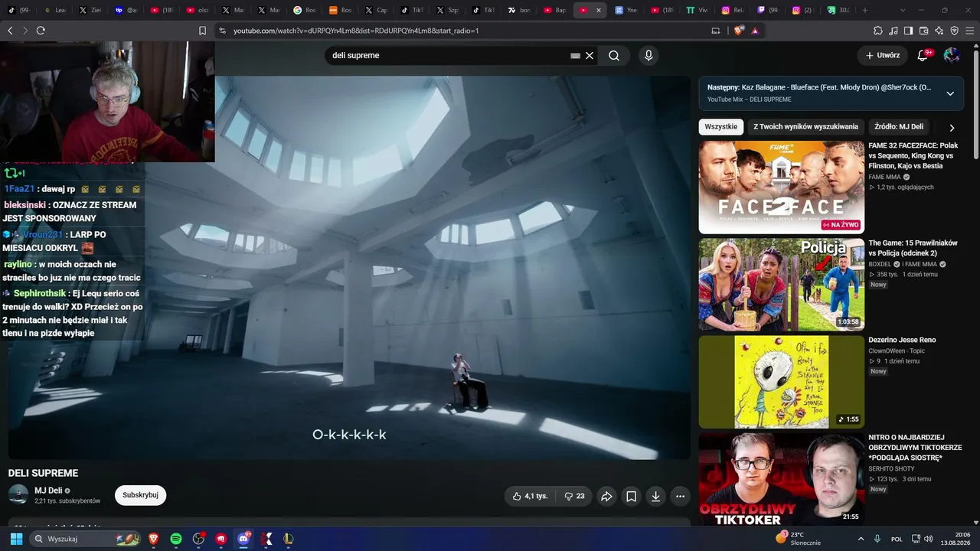
Task: Go back in browser history
Action: (10, 31)
